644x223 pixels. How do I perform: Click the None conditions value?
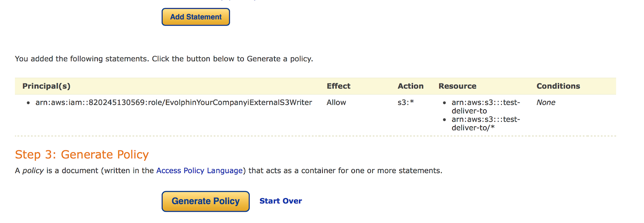pos(546,102)
